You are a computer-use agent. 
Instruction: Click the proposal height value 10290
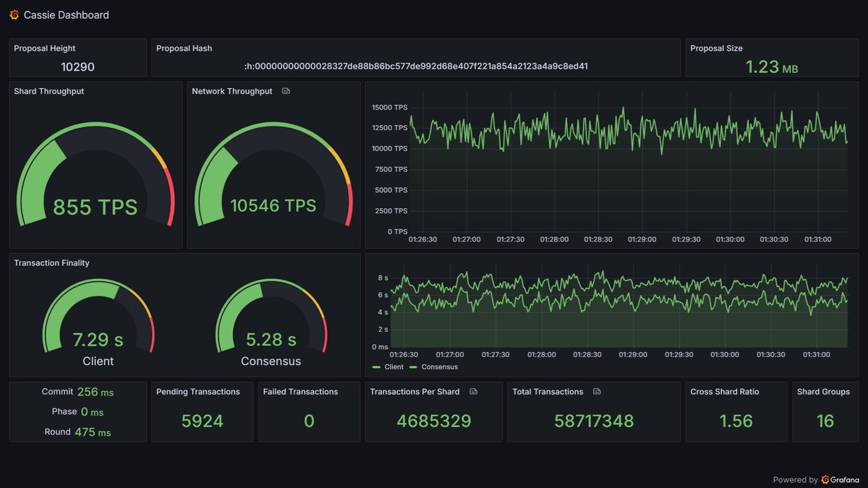77,67
